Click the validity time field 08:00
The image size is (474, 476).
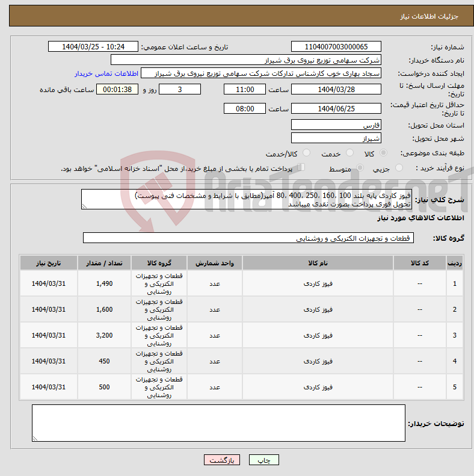pos(245,108)
